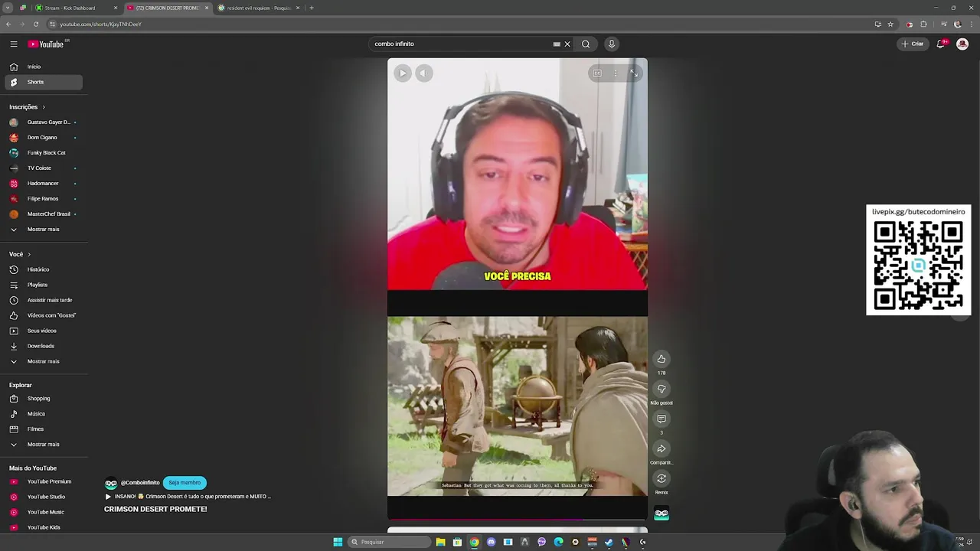The width and height of the screenshot is (980, 551).
Task: Click the search magnifier button
Action: point(586,44)
